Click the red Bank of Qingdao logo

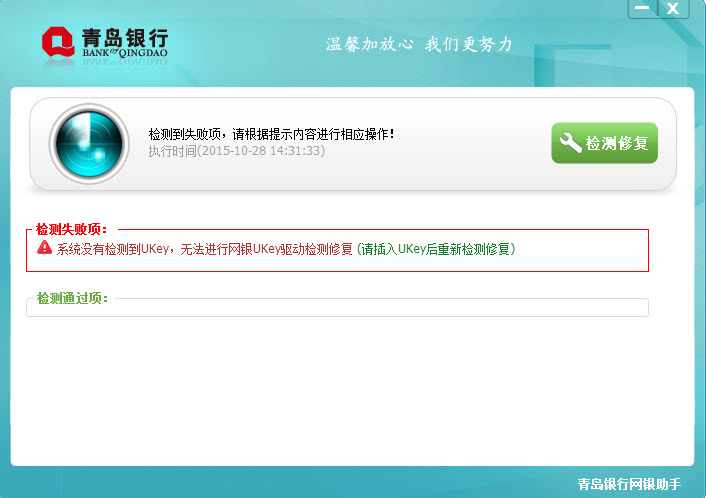click(58, 41)
